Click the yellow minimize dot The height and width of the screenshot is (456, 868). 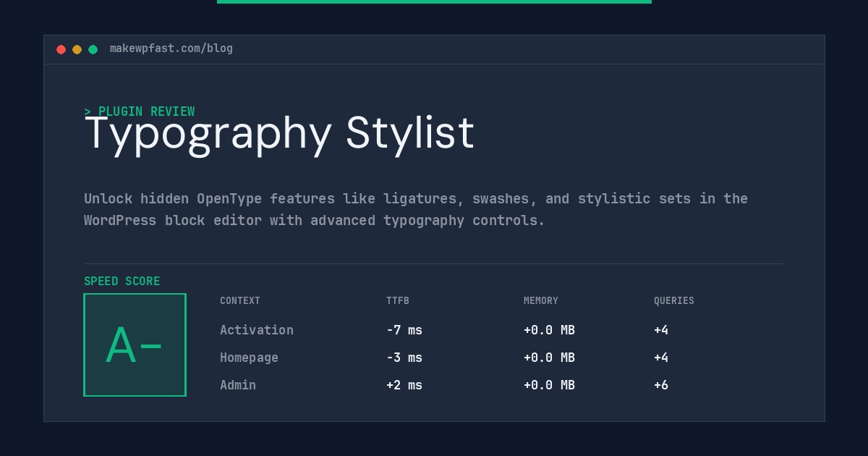point(77,49)
